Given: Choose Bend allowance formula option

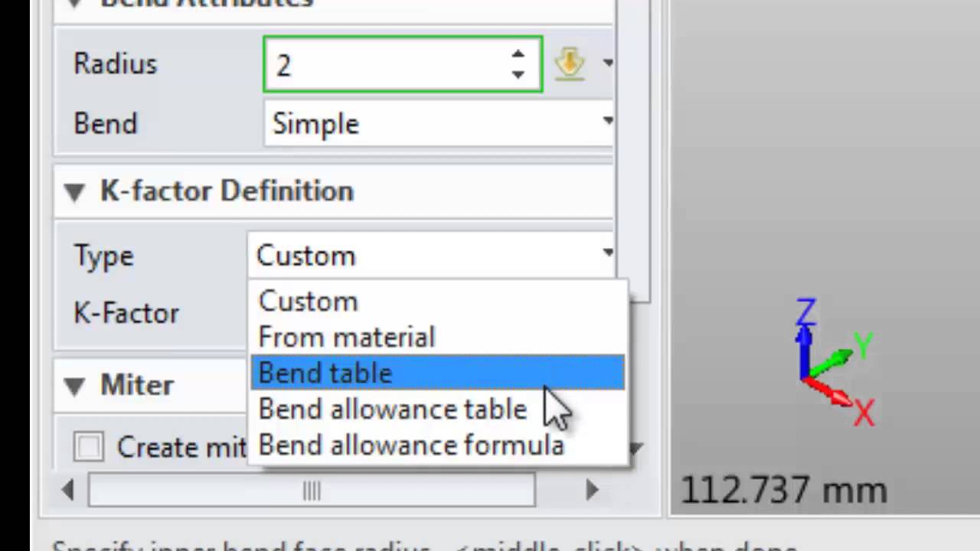Looking at the screenshot, I should 411,445.
